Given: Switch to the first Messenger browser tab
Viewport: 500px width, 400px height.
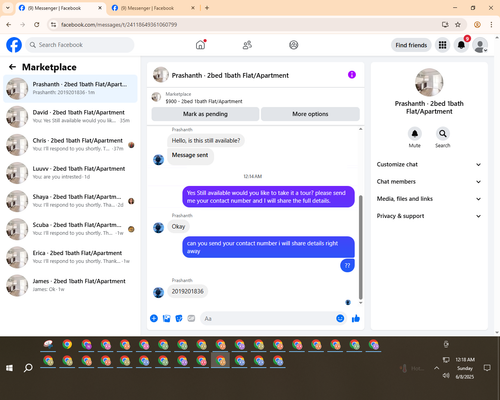Looking at the screenshot, I should [60, 8].
